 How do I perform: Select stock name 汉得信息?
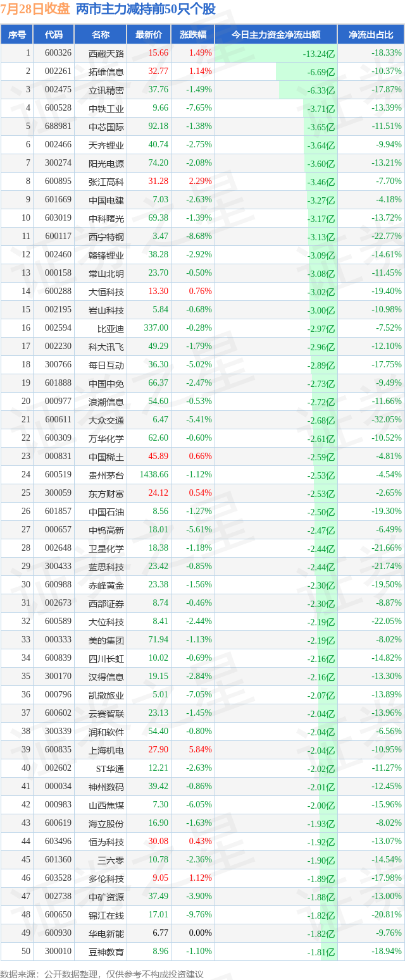(x=106, y=677)
